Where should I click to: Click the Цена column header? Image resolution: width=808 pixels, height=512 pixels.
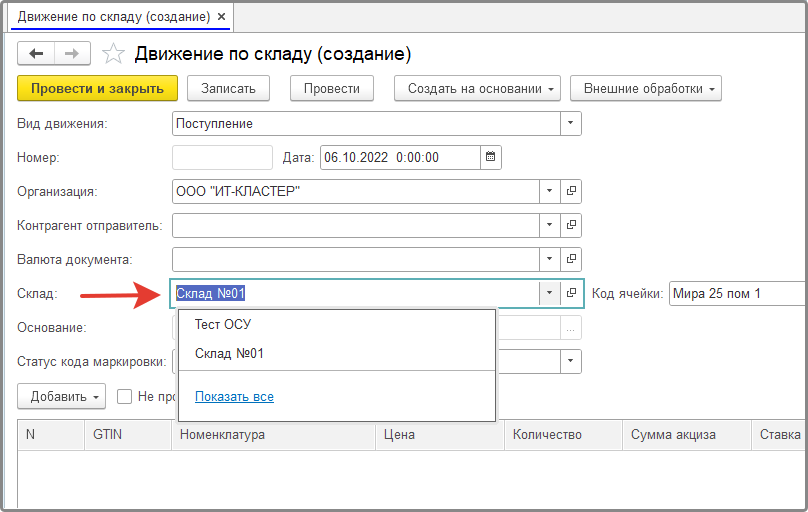coord(440,435)
